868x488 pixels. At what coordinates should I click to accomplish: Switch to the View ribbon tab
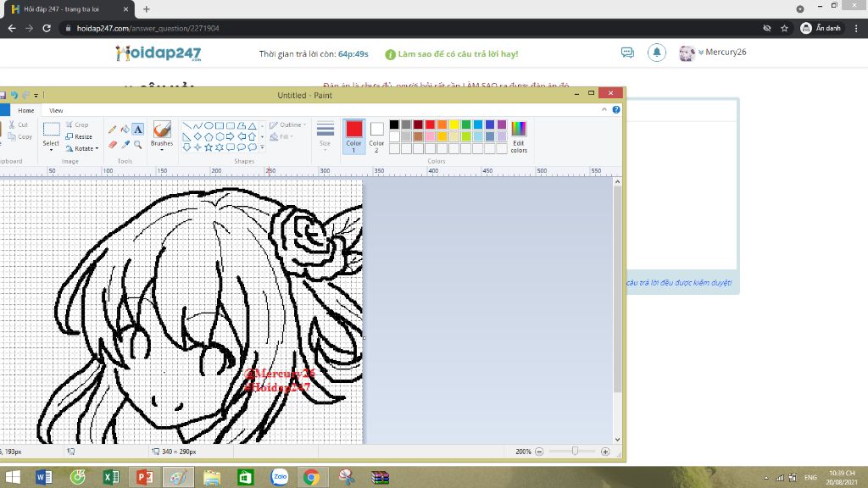click(x=56, y=110)
